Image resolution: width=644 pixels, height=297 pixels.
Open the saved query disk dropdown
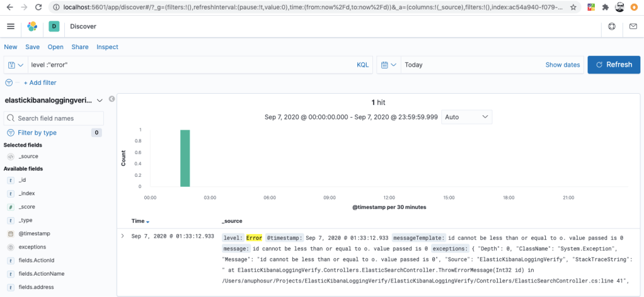point(16,65)
